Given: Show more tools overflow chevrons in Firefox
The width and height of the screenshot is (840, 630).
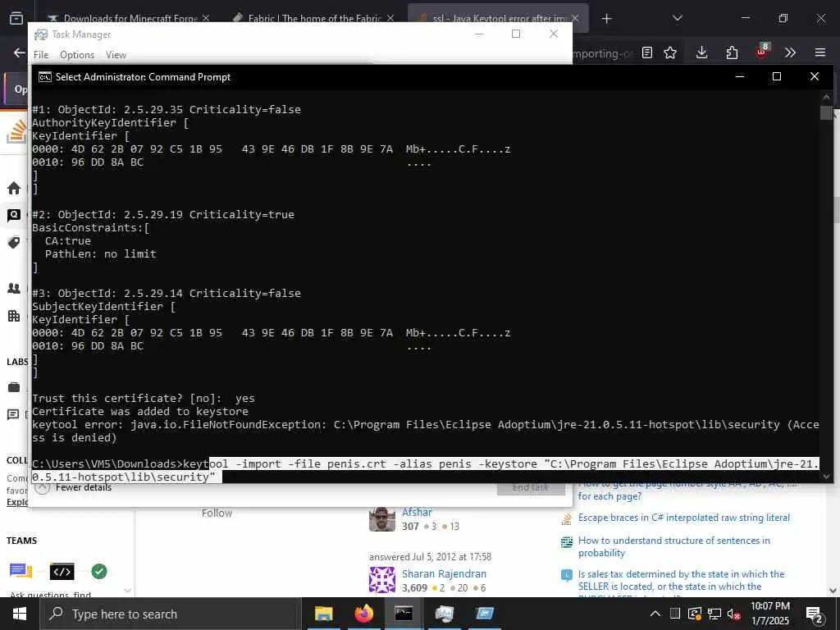Looking at the screenshot, I should (x=790, y=52).
